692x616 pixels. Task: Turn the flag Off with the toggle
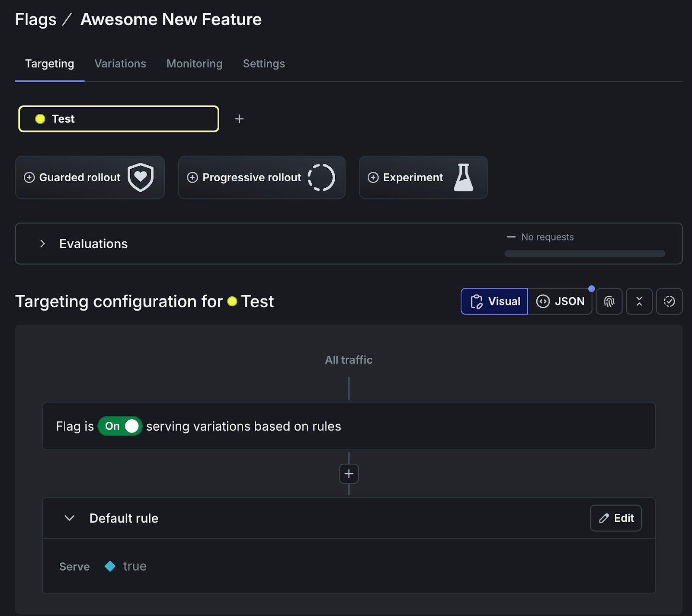pyautogui.click(x=120, y=426)
